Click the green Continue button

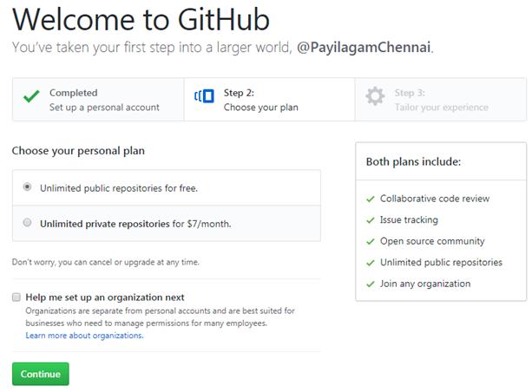coord(41,374)
